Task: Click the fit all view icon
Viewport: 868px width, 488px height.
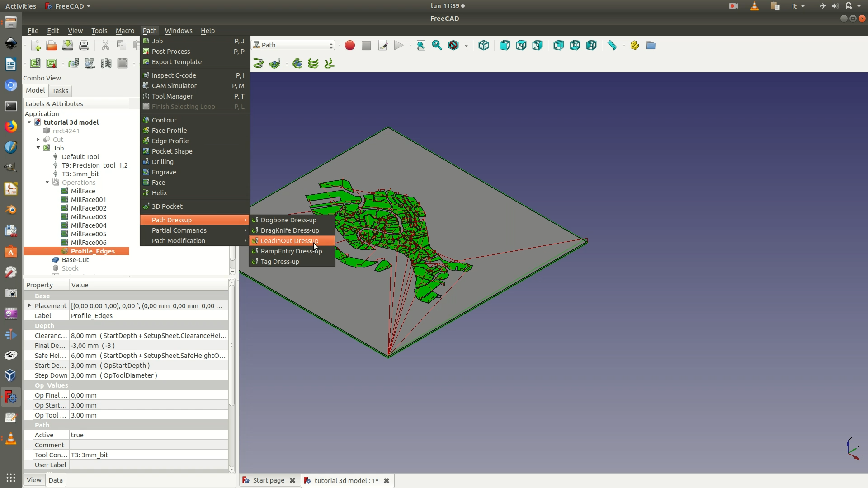Action: 421,45
